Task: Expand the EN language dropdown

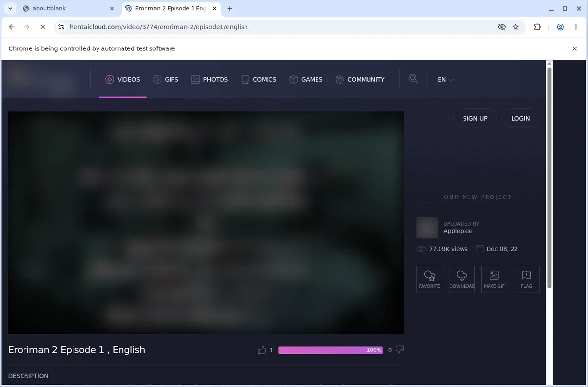Action: pyautogui.click(x=445, y=79)
